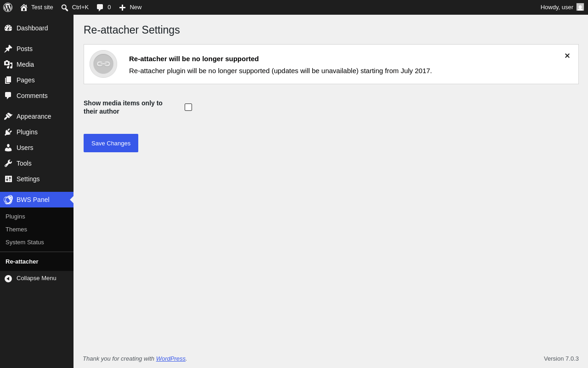Click the Dashboard gauge icon
Viewport: 588px width, 368px height.
(x=8, y=28)
